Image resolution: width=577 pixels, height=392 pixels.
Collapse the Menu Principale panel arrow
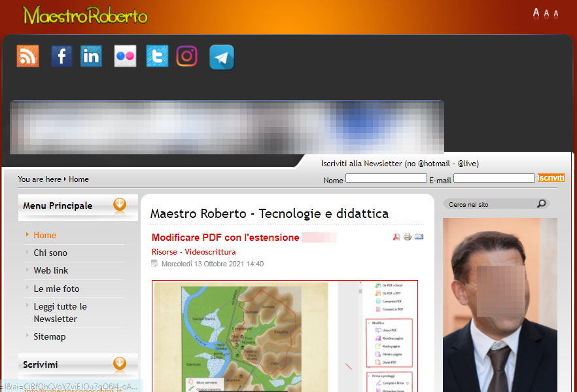120,205
